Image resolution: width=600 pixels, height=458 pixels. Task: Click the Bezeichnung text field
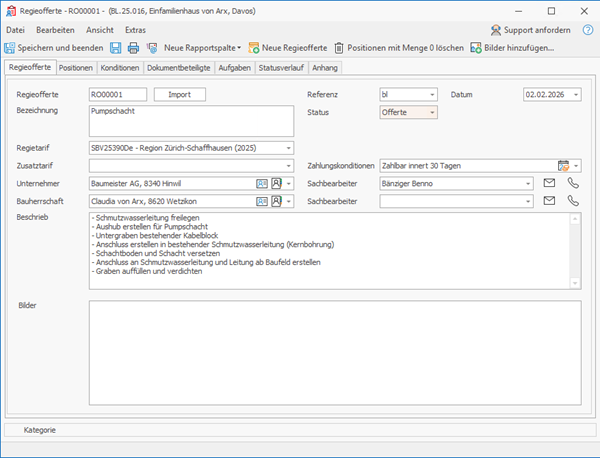click(191, 121)
